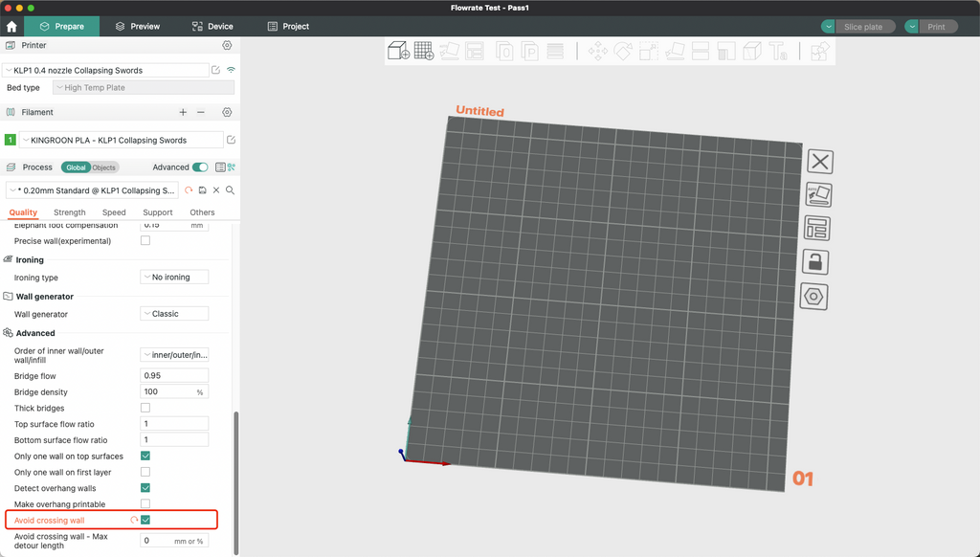This screenshot has height=557, width=980.
Task: Open the Ironing type dropdown
Action: point(174,278)
